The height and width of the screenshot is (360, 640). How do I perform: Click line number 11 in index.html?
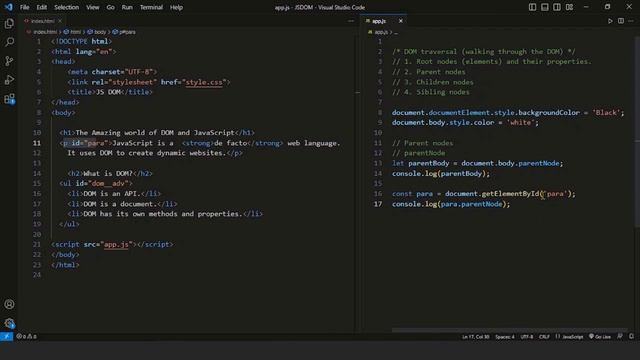(37, 143)
